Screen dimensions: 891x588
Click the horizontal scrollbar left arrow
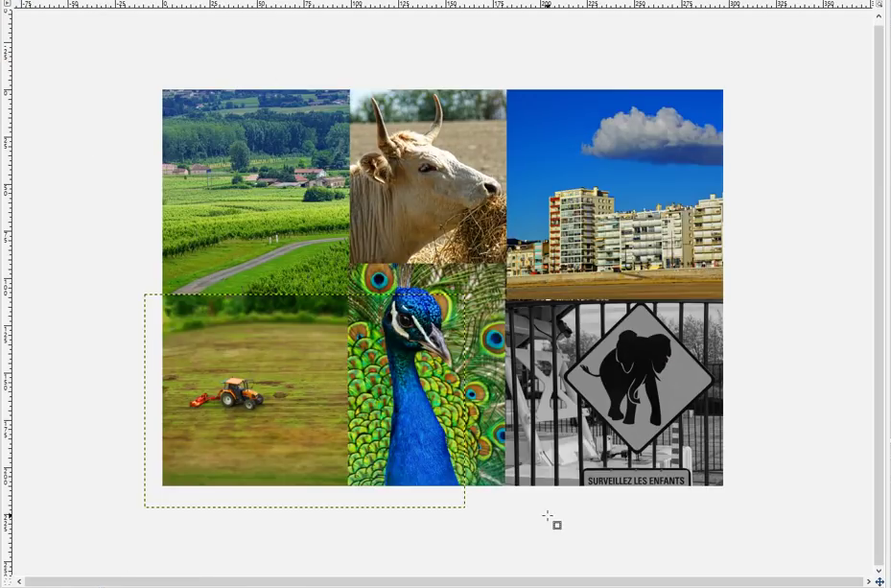[18, 581]
